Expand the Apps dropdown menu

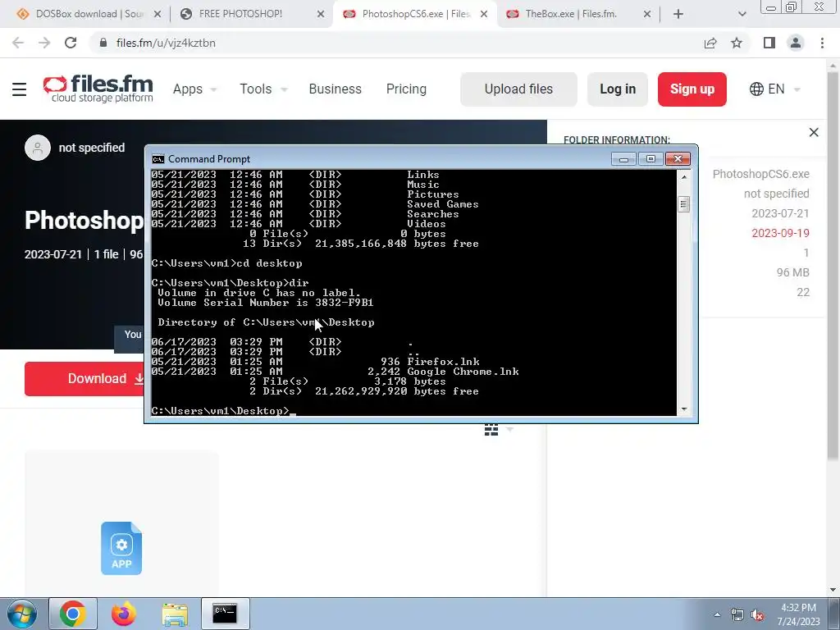[x=194, y=89]
